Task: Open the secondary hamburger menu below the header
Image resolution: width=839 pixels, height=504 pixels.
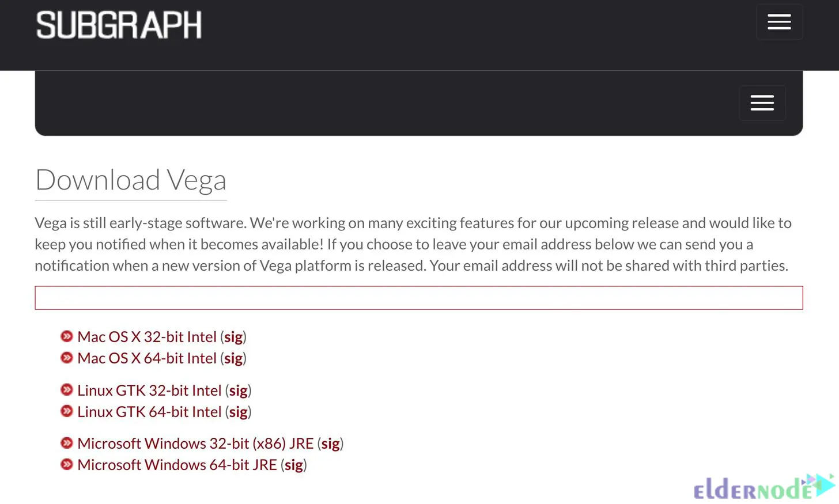Action: coord(762,102)
